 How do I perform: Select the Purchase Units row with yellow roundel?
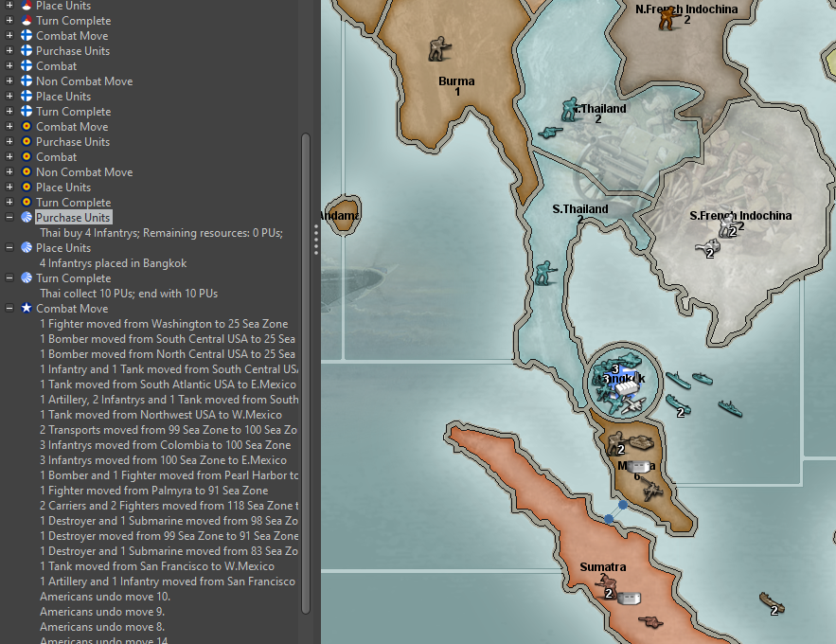pyautogui.click(x=73, y=142)
